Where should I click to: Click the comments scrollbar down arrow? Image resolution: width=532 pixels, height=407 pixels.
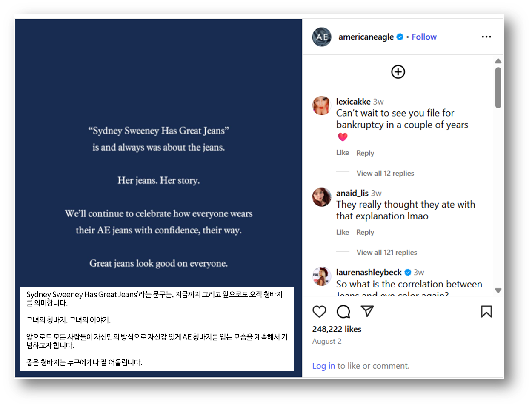[498, 290]
